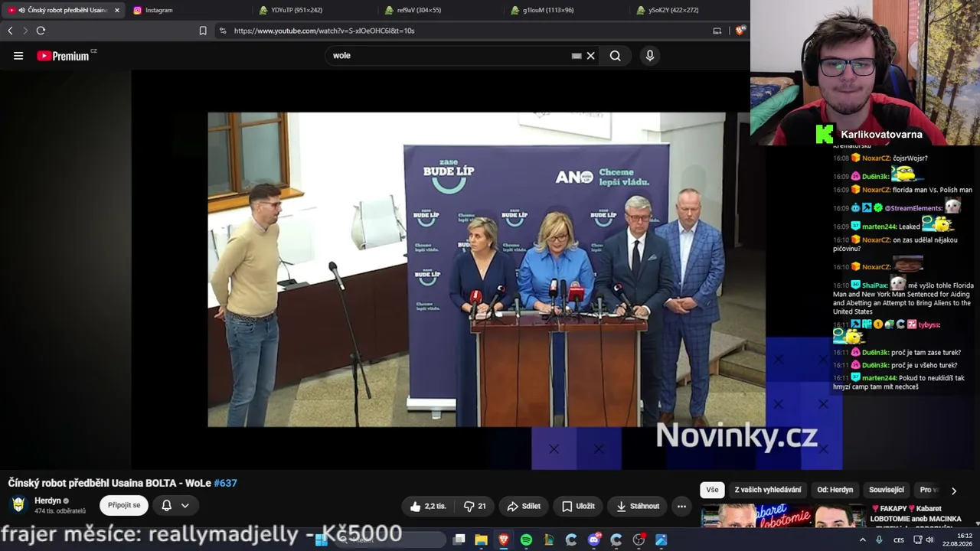Open the cast/media icon beside Brave Shields

717,31
